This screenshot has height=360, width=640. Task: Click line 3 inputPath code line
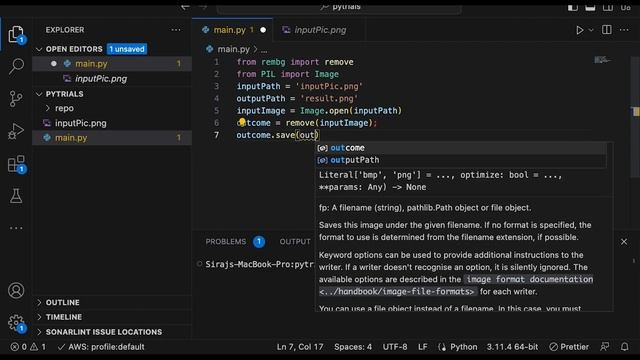click(x=299, y=86)
